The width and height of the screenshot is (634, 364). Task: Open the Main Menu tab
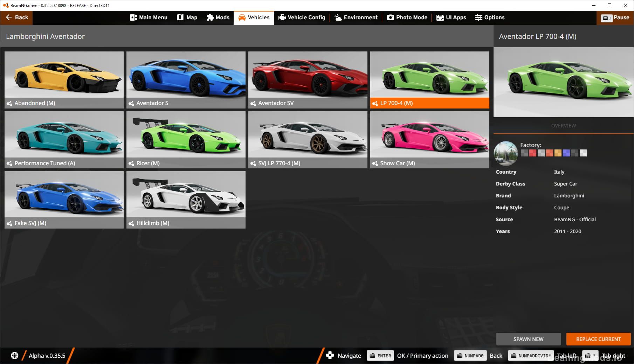149,17
